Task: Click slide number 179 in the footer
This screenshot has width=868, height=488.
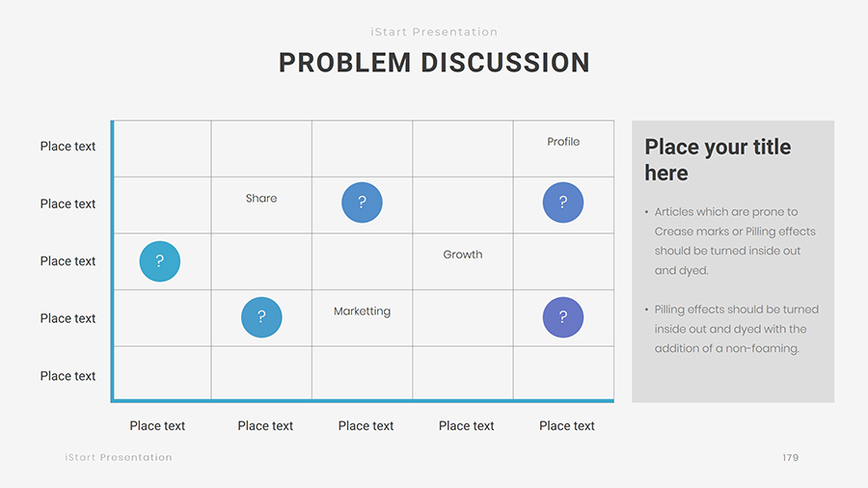Action: 791,458
